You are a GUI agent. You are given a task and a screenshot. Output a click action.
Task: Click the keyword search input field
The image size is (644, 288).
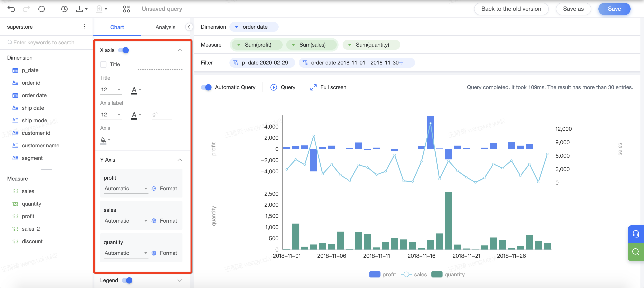tap(46, 42)
